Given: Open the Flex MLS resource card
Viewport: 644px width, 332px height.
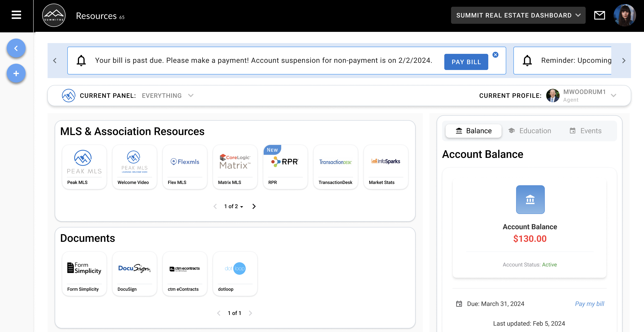Looking at the screenshot, I should (x=185, y=167).
